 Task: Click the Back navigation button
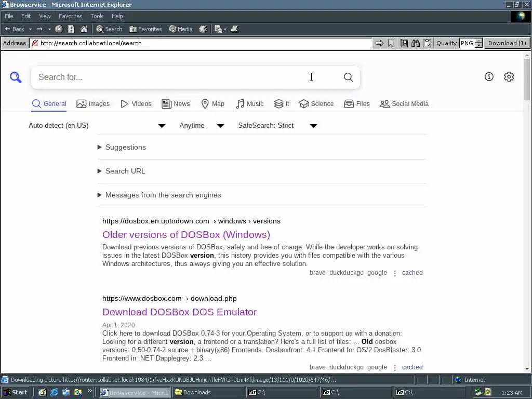14,29
